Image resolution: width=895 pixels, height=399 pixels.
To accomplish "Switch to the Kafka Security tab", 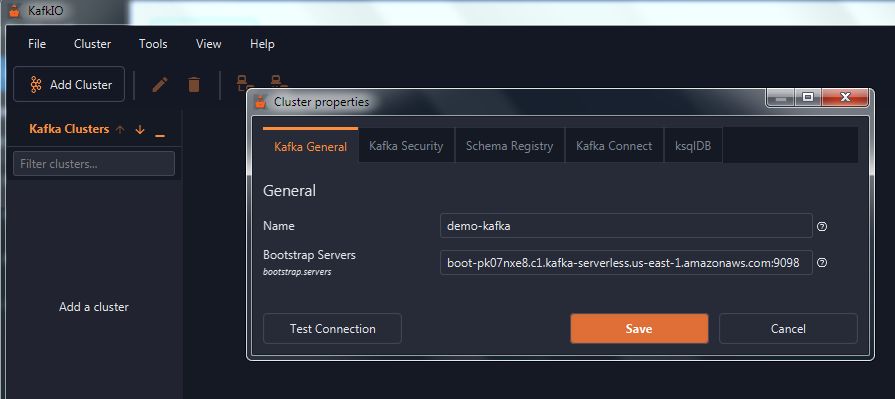I will pyautogui.click(x=406, y=146).
